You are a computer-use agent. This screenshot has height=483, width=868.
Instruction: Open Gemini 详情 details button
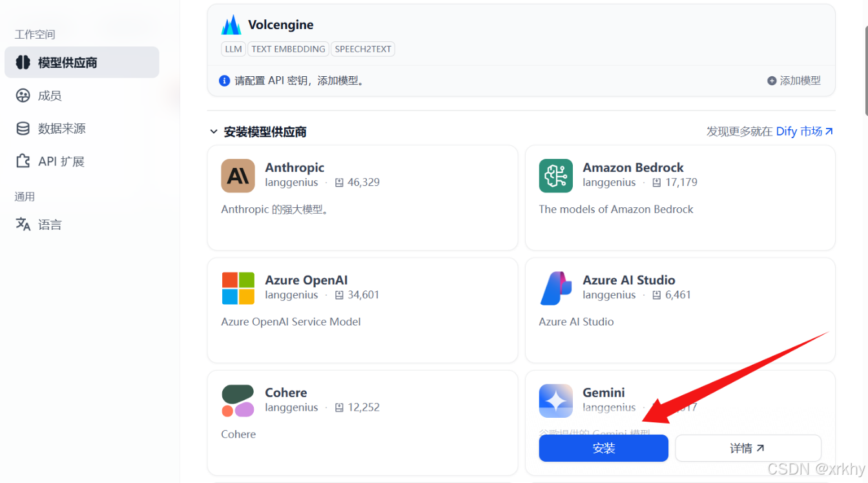(748, 448)
